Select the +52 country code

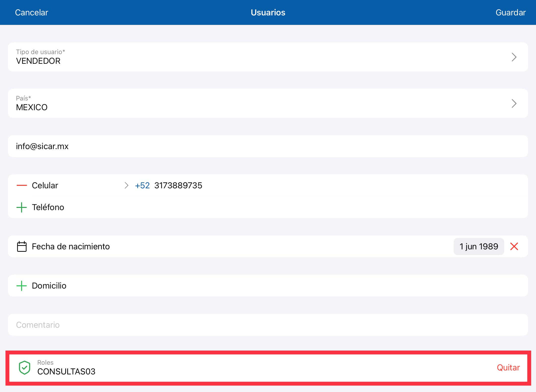142,185
